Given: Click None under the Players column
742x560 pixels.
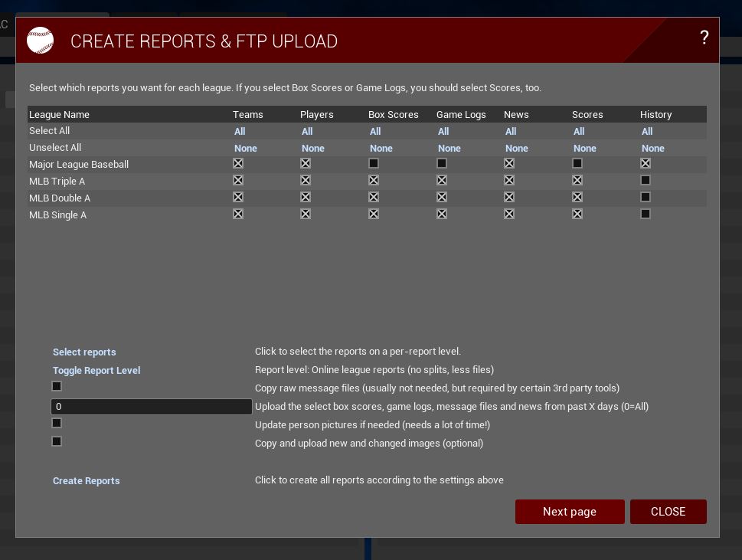Looking at the screenshot, I should tap(312, 149).
